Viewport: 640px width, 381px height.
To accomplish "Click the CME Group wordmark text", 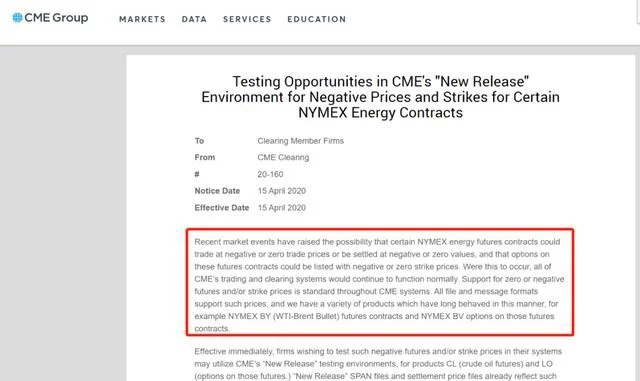I will 56,18.
